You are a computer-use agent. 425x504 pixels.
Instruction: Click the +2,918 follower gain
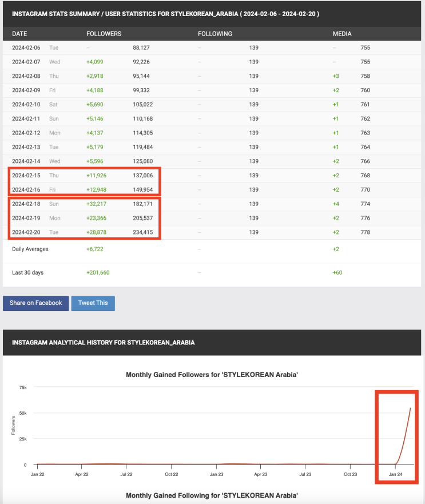click(x=95, y=76)
